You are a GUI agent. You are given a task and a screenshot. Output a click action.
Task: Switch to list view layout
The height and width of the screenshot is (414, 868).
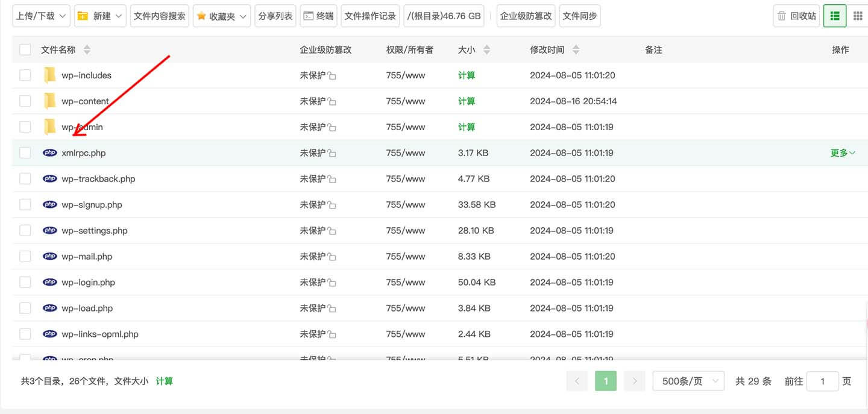(835, 16)
